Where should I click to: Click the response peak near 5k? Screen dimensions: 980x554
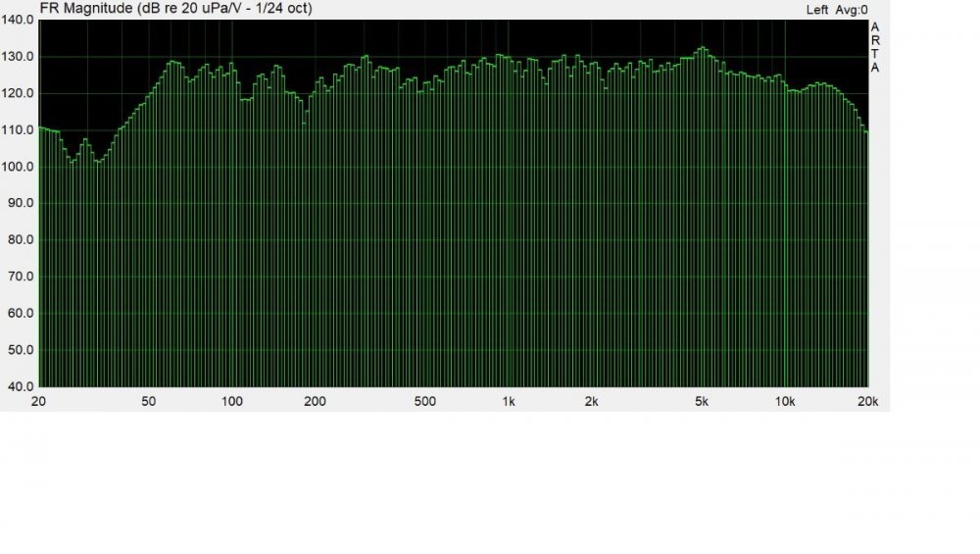pos(702,48)
